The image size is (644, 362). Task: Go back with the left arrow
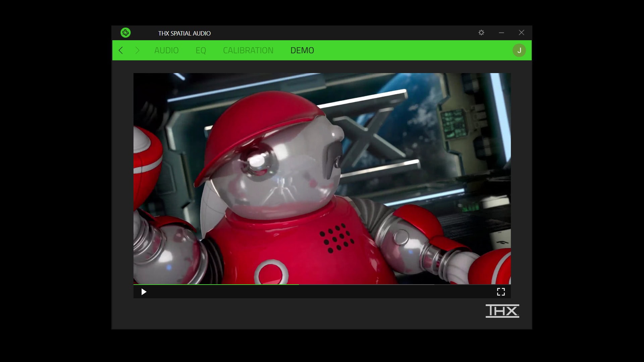[121, 50]
